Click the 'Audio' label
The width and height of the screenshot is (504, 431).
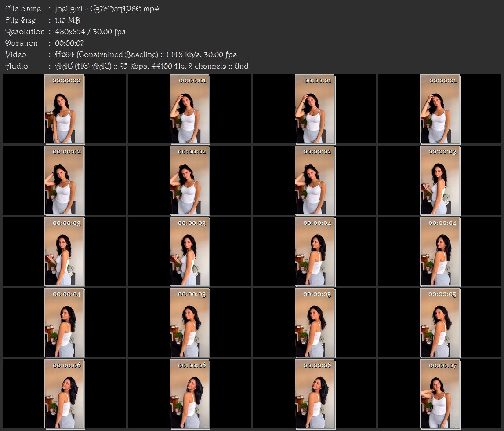coord(17,66)
